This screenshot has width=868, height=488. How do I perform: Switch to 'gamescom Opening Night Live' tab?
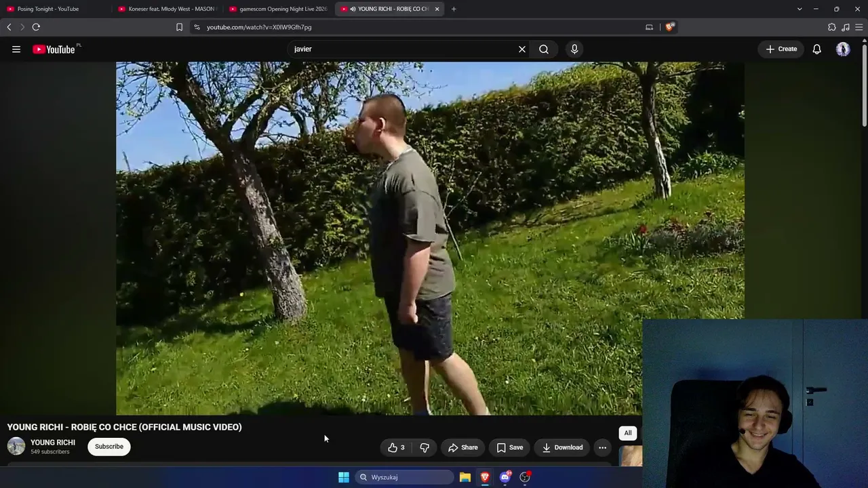click(278, 9)
